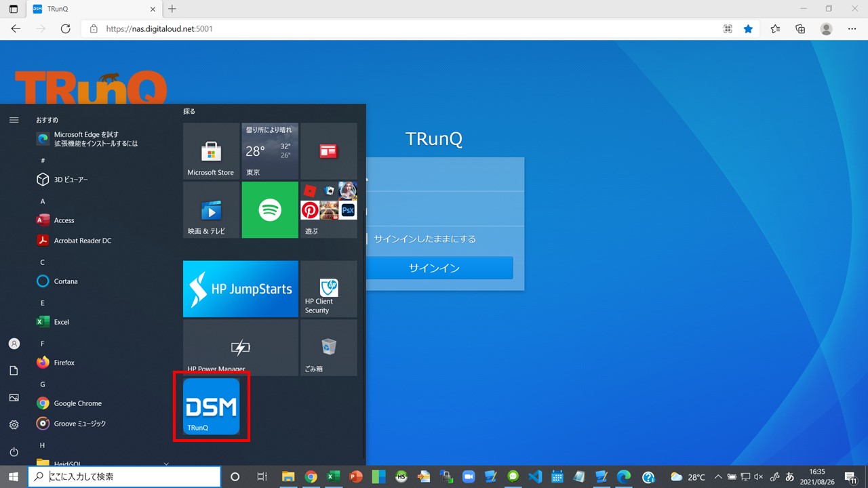Open the Tokyo weather tile
Screen dimensions: 868x488
click(270, 150)
